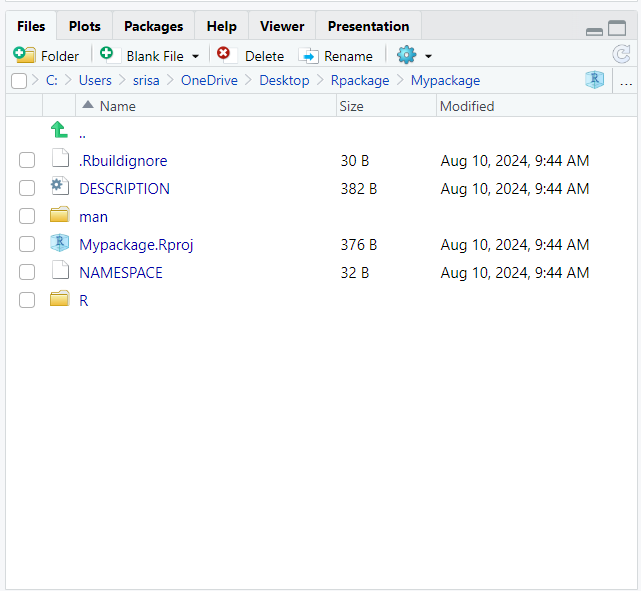Navigate to srisa in breadcrumb
The image size is (641, 591).
[146, 81]
